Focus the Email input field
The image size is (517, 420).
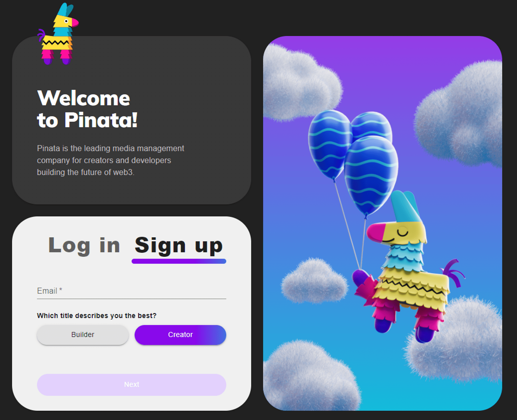[131, 291]
